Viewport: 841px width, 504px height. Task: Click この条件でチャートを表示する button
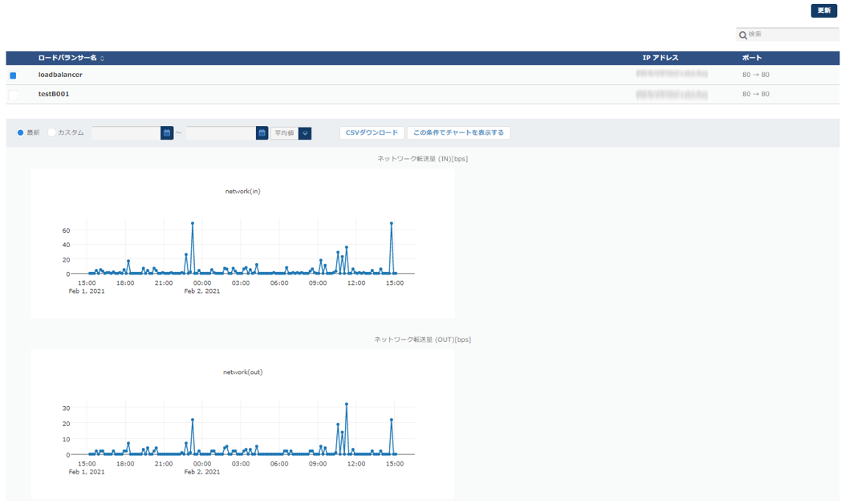coord(458,133)
